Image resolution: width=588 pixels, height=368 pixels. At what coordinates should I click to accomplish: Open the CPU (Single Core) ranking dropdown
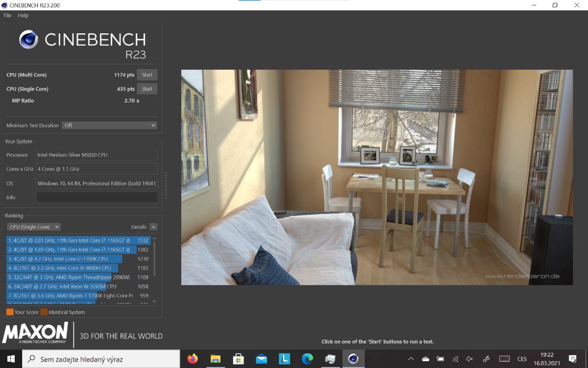click(34, 227)
